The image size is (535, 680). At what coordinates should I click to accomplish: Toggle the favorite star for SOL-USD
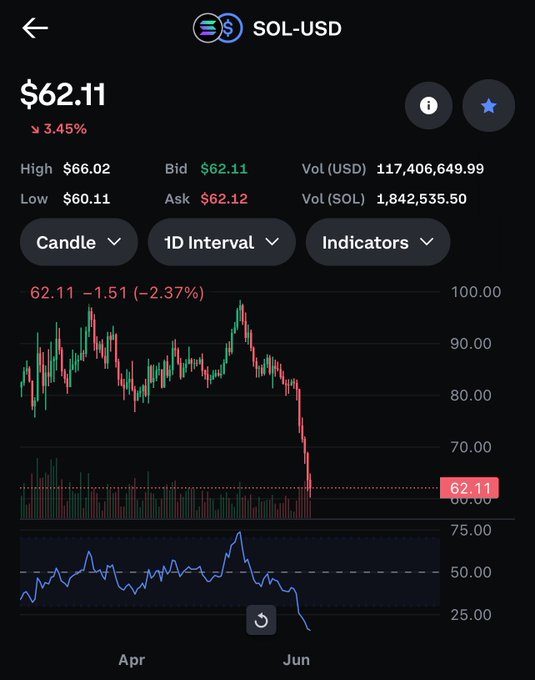click(x=489, y=105)
